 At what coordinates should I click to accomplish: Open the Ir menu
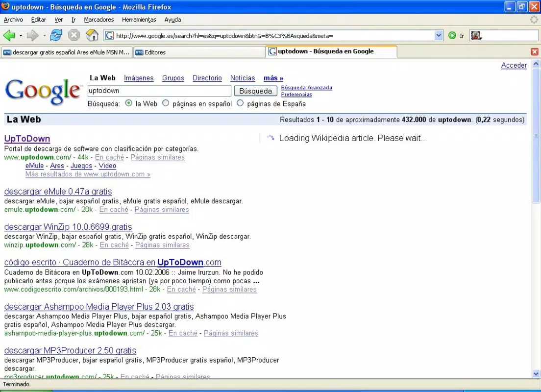74,20
